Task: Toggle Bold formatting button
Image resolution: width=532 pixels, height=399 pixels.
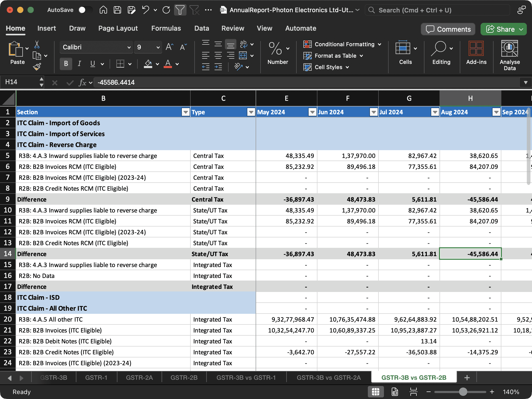Action: (x=66, y=64)
